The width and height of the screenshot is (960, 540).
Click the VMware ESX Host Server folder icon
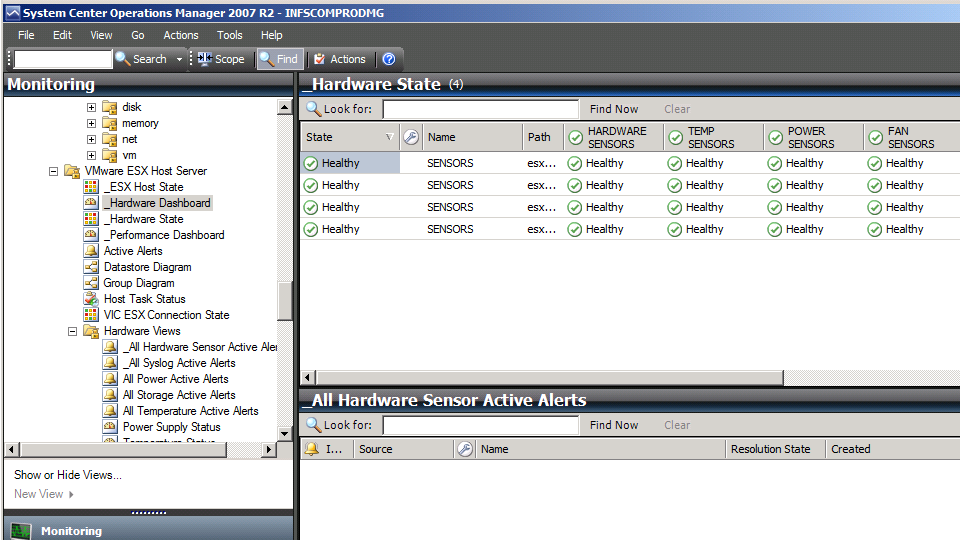point(72,171)
